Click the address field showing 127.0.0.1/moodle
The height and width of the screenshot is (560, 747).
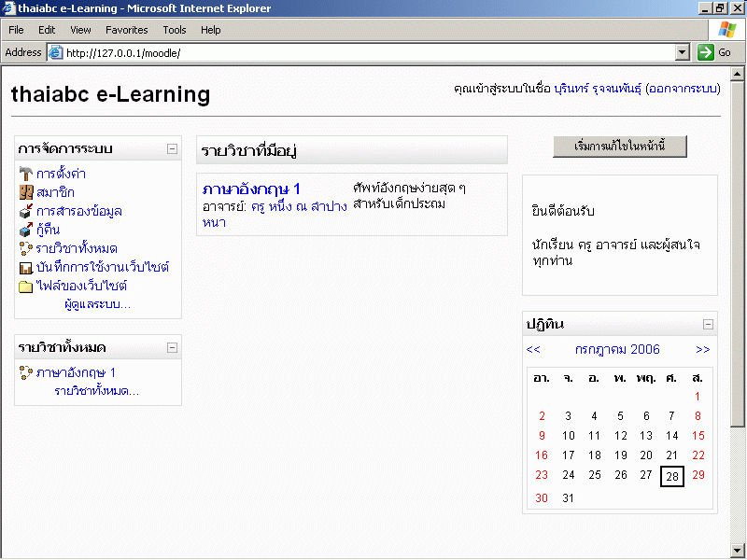(x=364, y=52)
